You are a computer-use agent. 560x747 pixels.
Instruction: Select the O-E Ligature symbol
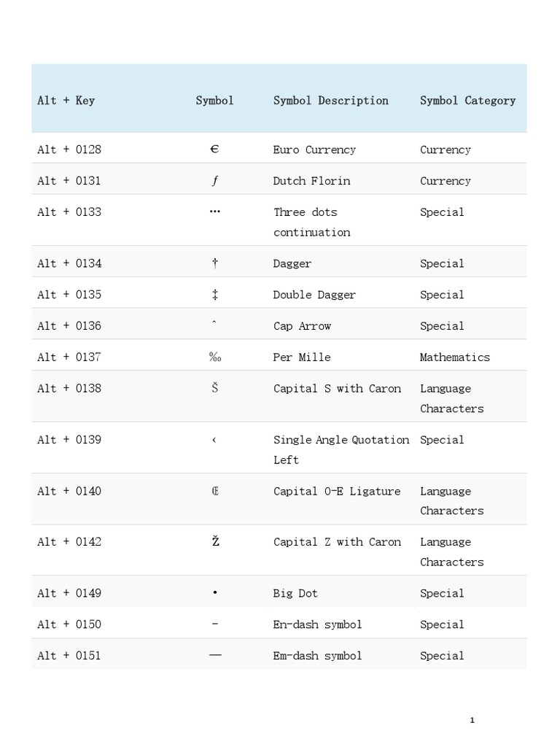214,491
